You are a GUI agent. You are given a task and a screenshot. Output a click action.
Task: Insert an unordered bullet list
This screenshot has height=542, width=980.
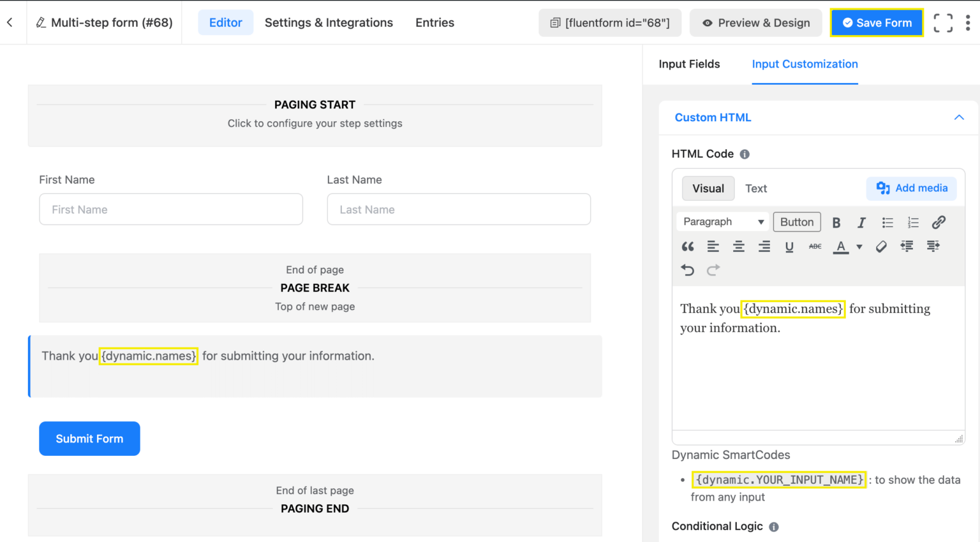coord(887,222)
